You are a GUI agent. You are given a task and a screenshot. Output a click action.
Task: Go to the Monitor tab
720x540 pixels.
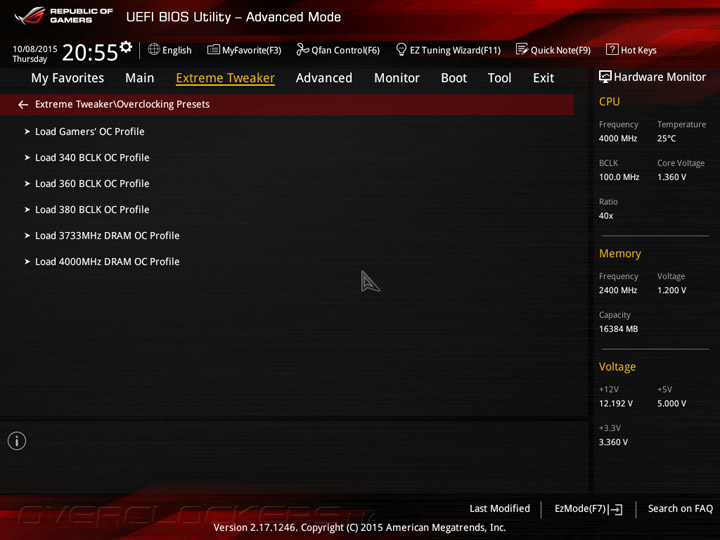tap(397, 78)
